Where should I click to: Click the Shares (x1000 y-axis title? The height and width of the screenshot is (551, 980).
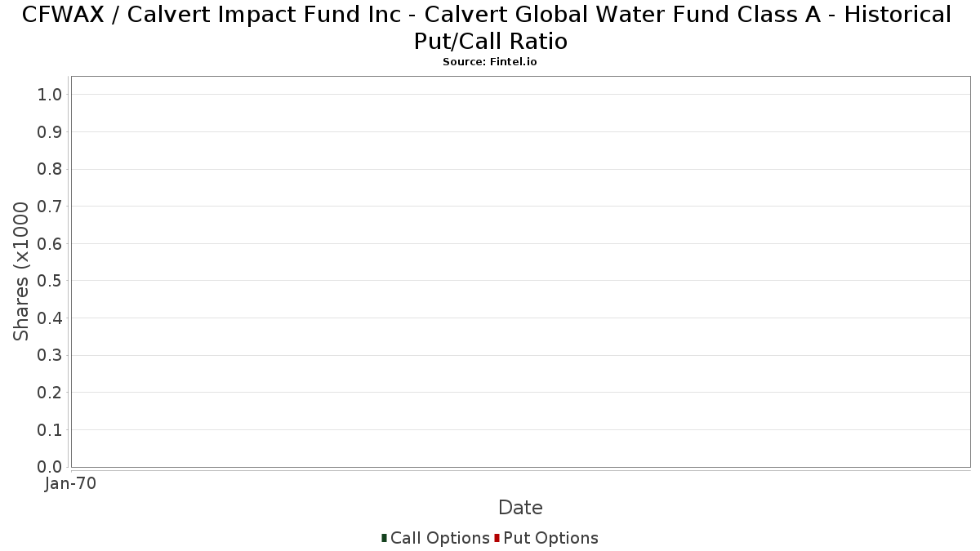(x=22, y=272)
